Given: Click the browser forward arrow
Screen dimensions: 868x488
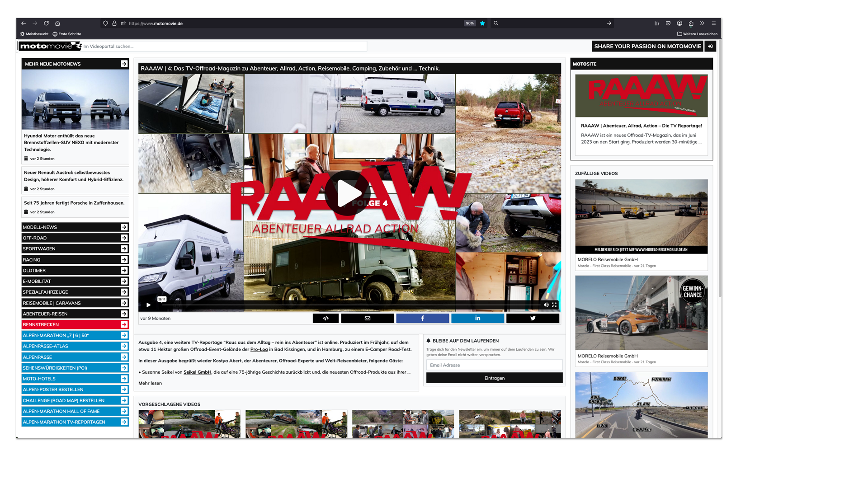Looking at the screenshot, I should tap(35, 23).
